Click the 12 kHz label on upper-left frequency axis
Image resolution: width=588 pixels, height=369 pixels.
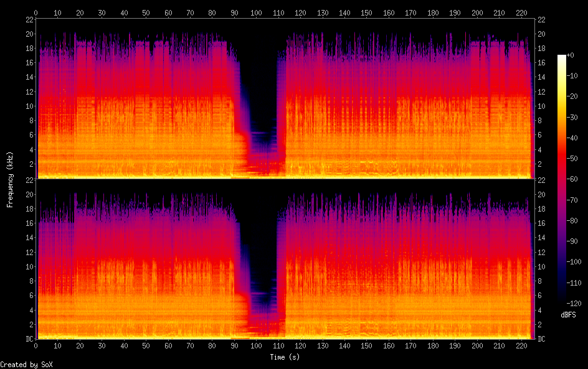[29, 91]
